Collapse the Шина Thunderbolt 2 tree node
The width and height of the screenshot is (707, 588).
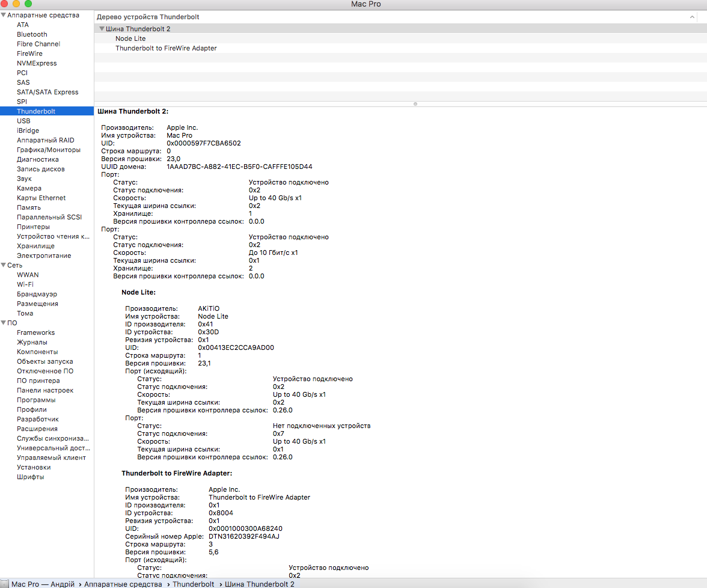(x=102, y=28)
